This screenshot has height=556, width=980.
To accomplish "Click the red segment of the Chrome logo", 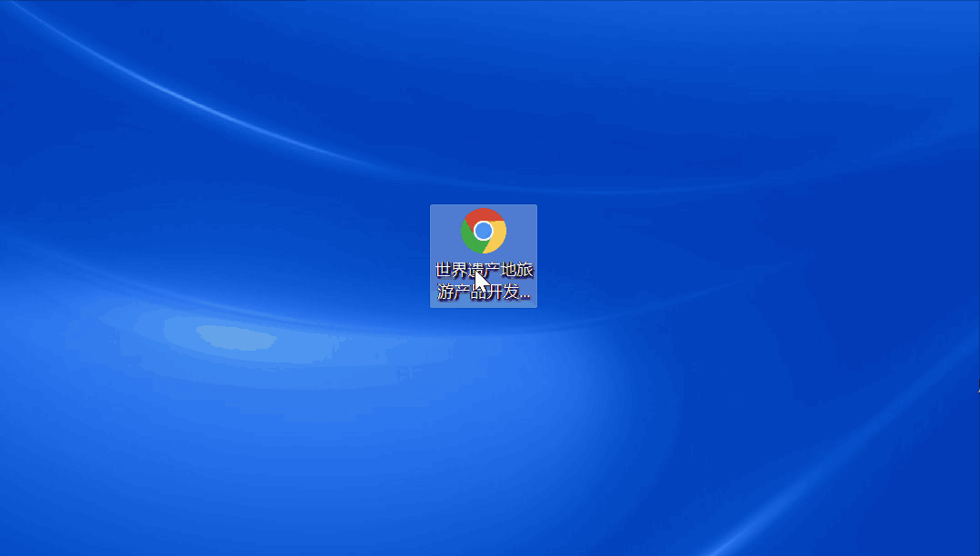I will pos(483,216).
